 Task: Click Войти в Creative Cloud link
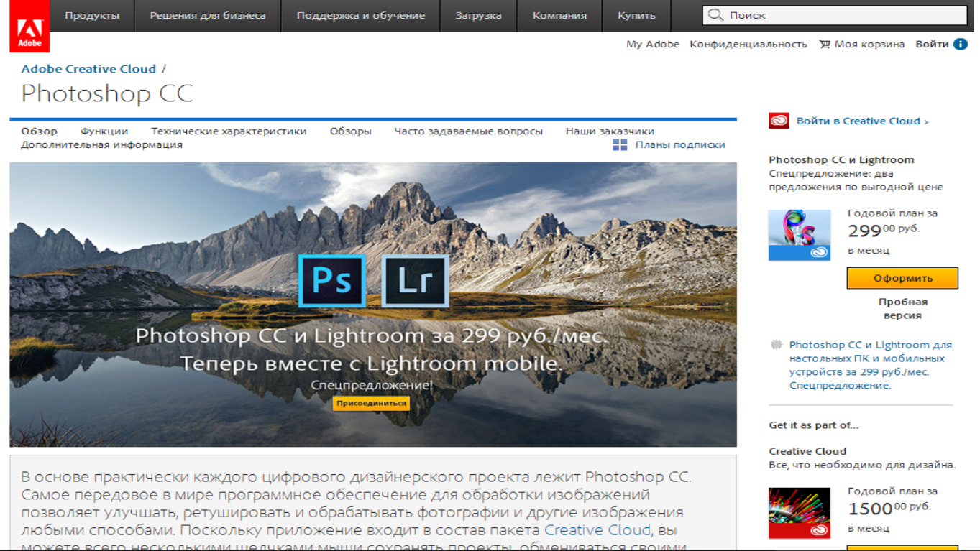862,121
